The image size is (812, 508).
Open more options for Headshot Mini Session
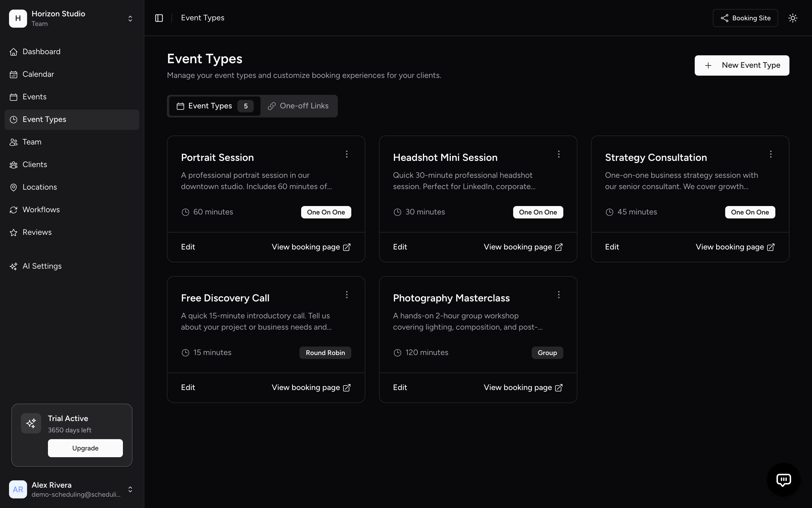(559, 154)
